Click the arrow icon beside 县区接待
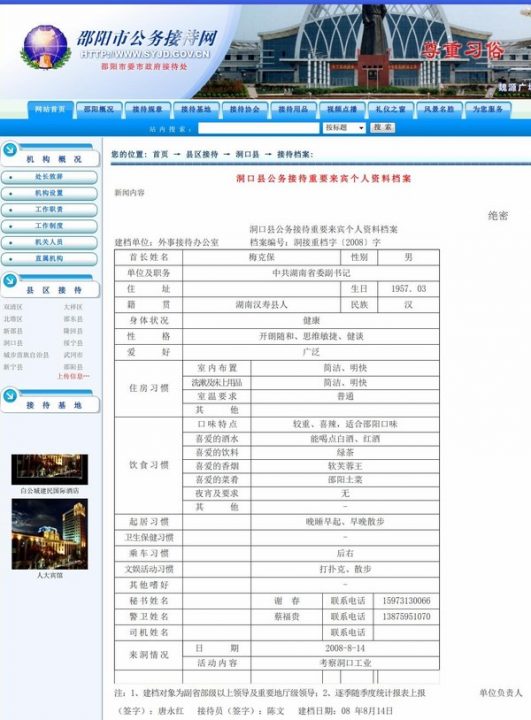 pos(10,280)
